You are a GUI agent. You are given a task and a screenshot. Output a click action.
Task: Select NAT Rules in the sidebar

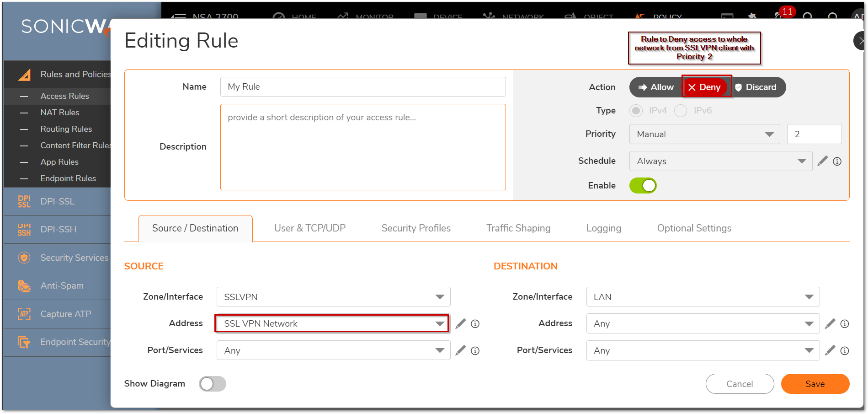tap(59, 113)
